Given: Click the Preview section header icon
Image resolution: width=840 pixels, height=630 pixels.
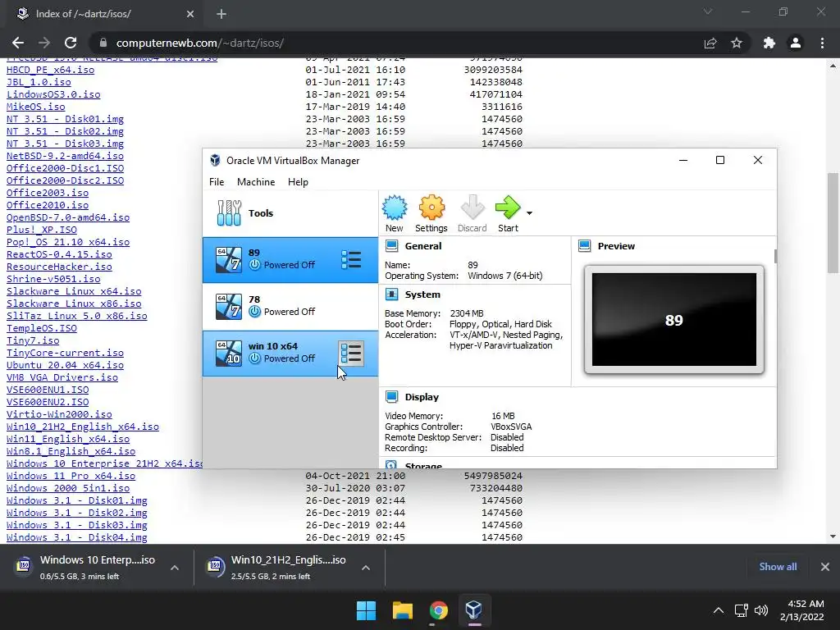Looking at the screenshot, I should 584,246.
